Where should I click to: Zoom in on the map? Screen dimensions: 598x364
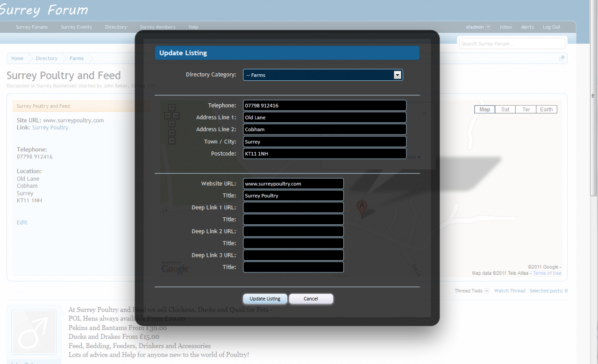[x=171, y=132]
